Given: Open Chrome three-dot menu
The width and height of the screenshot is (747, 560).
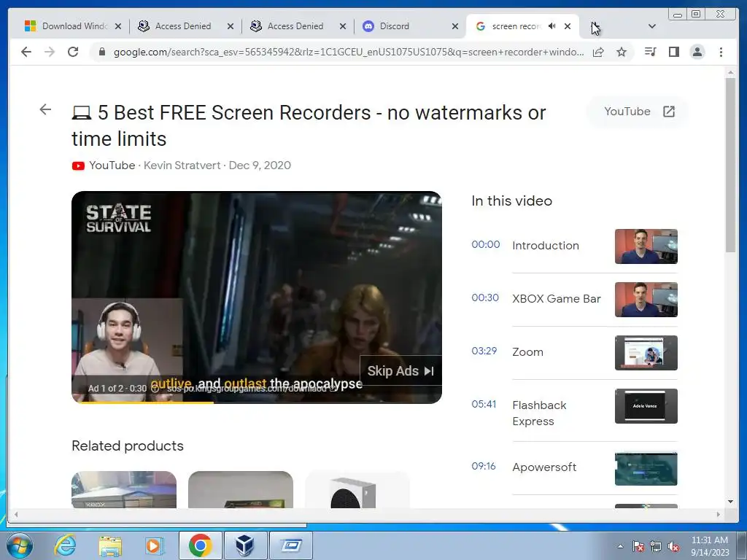Looking at the screenshot, I should point(721,52).
